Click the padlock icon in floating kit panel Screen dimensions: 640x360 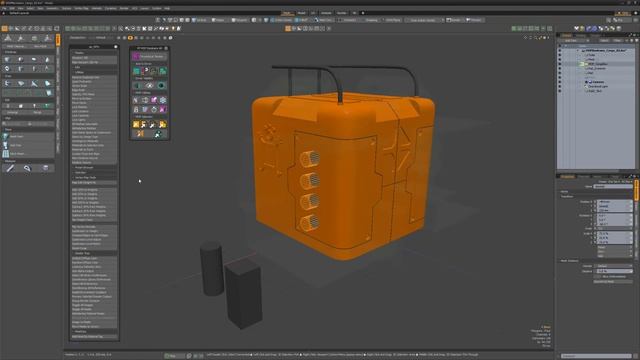pos(136,109)
